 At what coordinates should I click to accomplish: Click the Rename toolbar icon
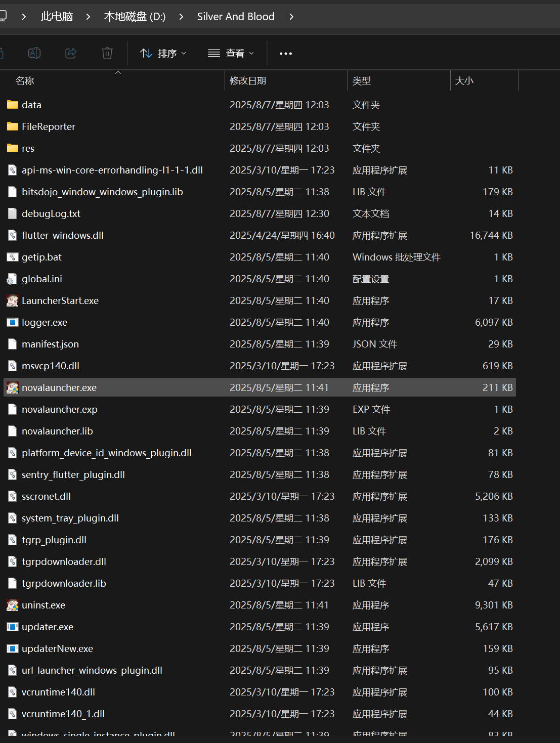pos(34,53)
